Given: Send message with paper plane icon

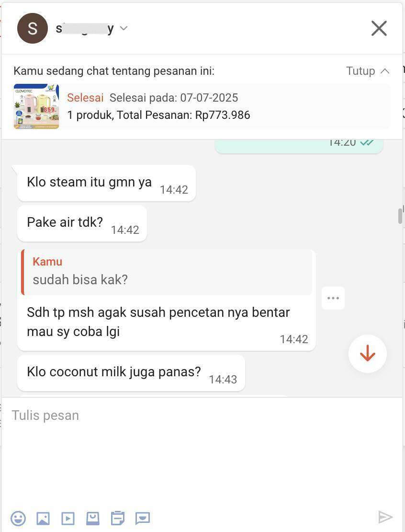Looking at the screenshot, I should [385, 517].
